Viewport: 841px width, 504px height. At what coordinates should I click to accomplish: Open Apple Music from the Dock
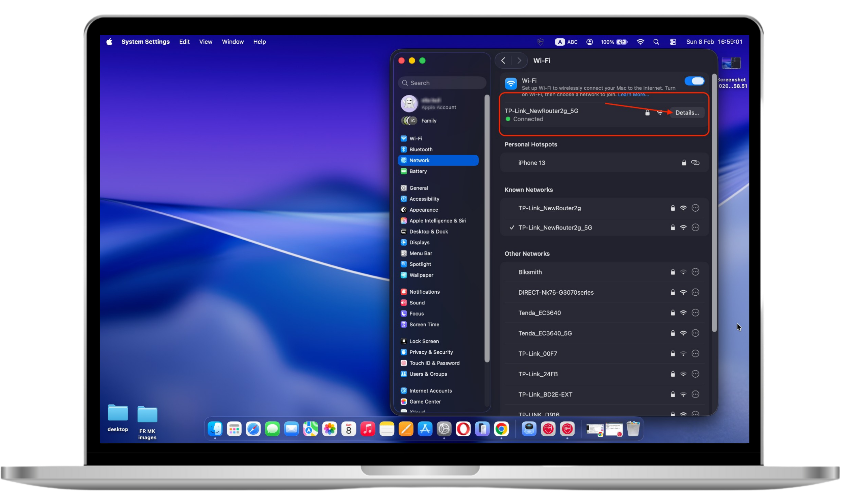click(x=368, y=429)
